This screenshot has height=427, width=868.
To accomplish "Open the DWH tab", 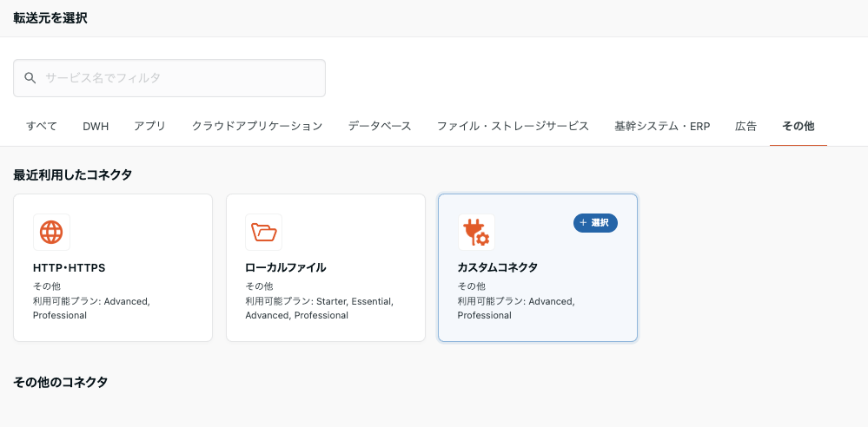I will pyautogui.click(x=96, y=126).
